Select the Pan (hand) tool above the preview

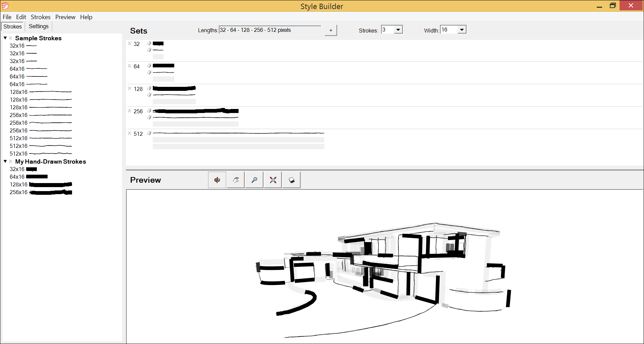point(236,180)
